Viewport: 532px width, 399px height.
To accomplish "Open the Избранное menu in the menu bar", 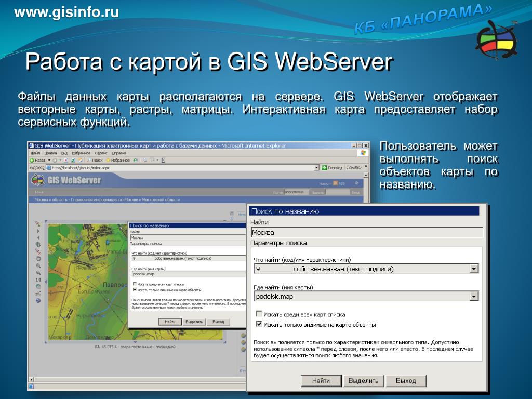I will 81,153.
